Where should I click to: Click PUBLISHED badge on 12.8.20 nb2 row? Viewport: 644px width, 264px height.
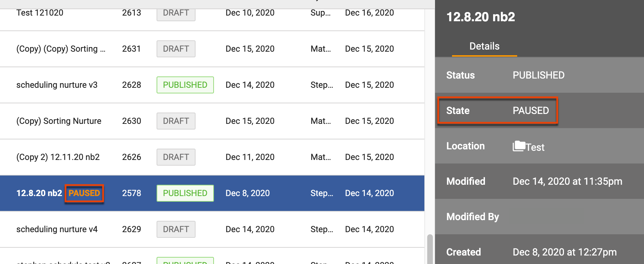point(185,193)
